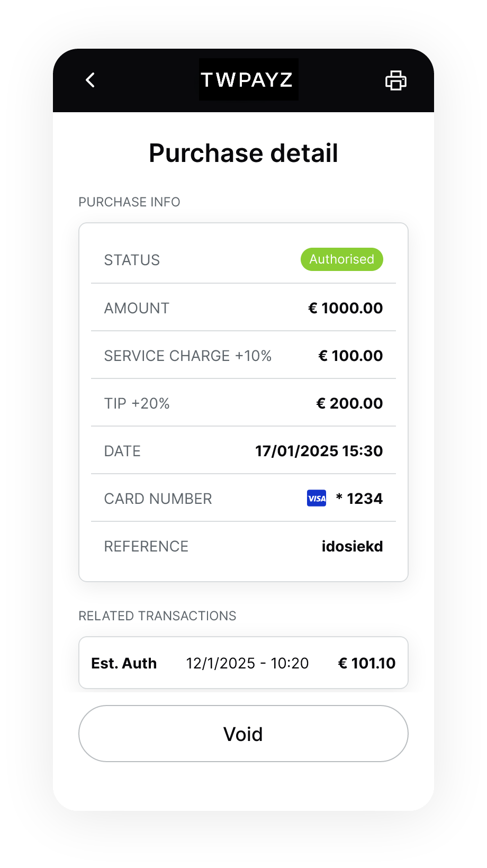Click the card number * 1234

[x=359, y=499]
